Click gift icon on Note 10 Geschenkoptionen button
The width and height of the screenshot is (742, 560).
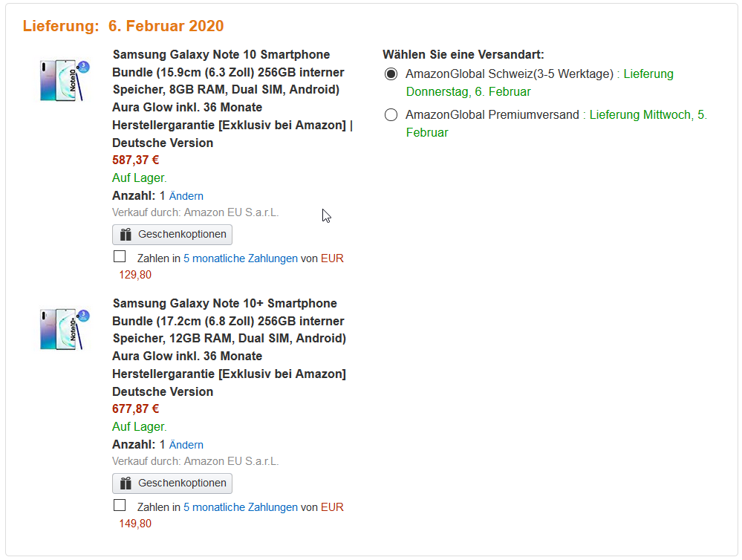tap(126, 235)
